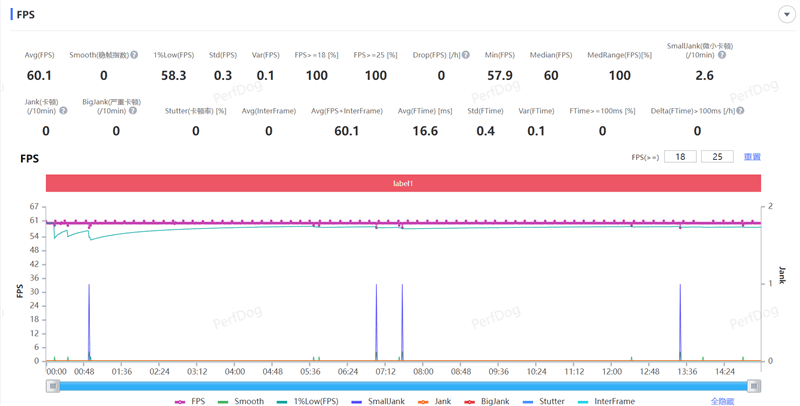Select the red label1 bar above chart
The height and width of the screenshot is (406, 800).
coord(403,184)
